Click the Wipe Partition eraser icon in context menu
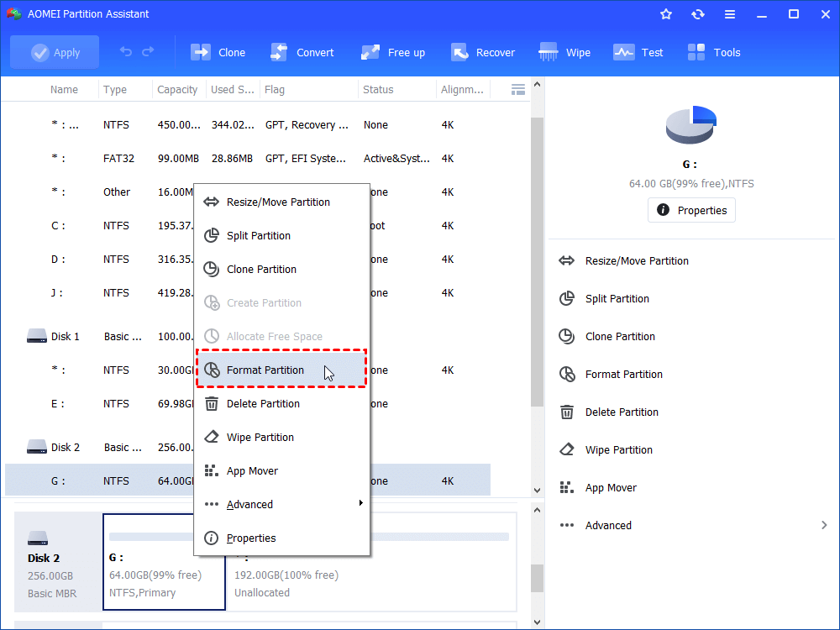840x630 pixels. point(212,437)
